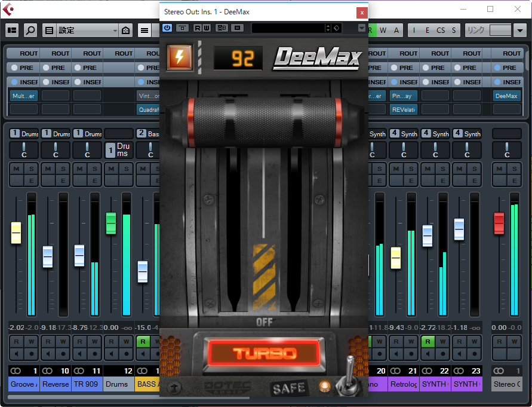Mute the Groove channel
Viewport: 532px width, 407px height.
[16, 169]
